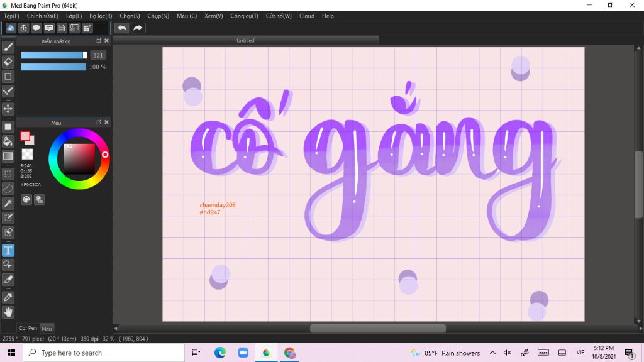The image size is (644, 362).
Task: Select the Bucket fill tool
Action: click(8, 141)
